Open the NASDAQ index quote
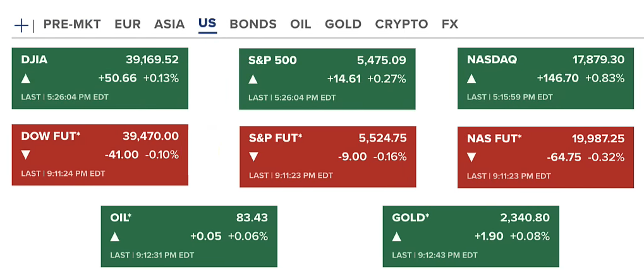 [492, 60]
